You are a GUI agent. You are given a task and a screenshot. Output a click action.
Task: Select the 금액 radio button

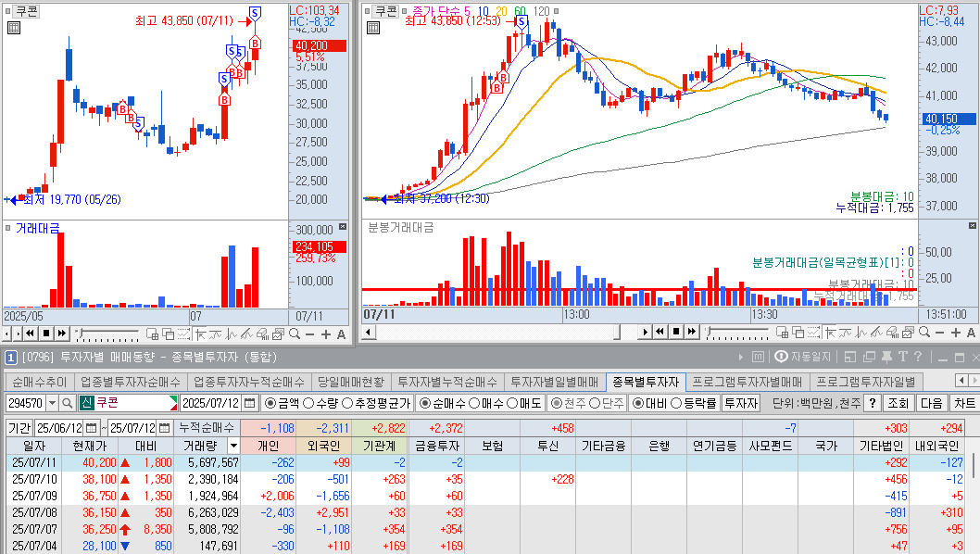(270, 403)
